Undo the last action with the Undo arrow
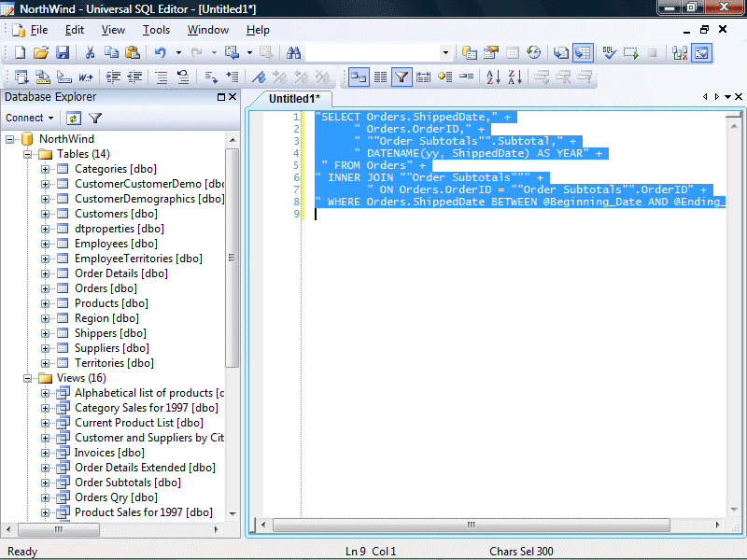This screenshot has width=747, height=560. [160, 52]
